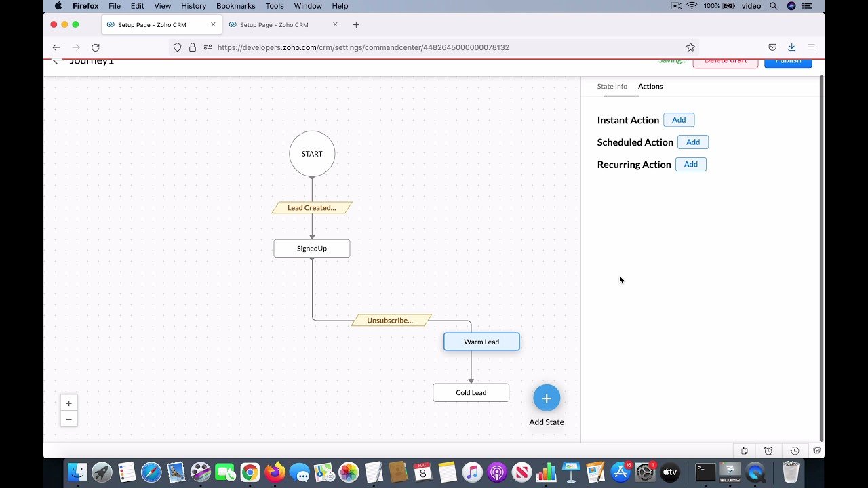This screenshot has width=868, height=488.
Task: Open the Firefox hamburger menu
Action: (811, 47)
